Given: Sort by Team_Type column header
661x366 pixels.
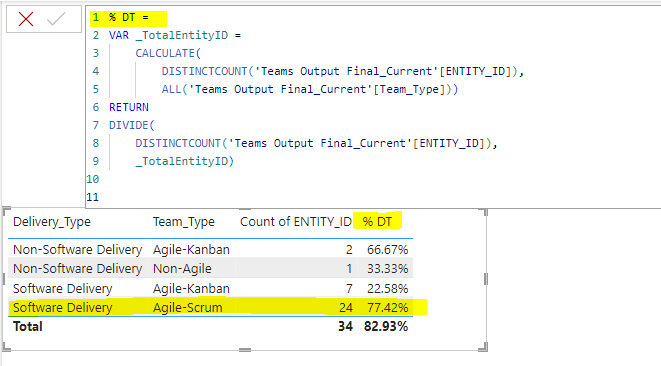Looking at the screenshot, I should coord(184,222).
